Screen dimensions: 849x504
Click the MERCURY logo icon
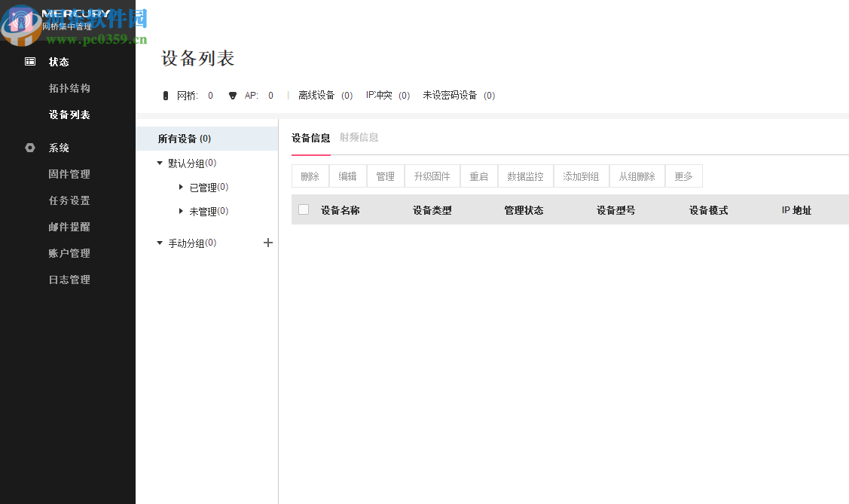(x=22, y=25)
